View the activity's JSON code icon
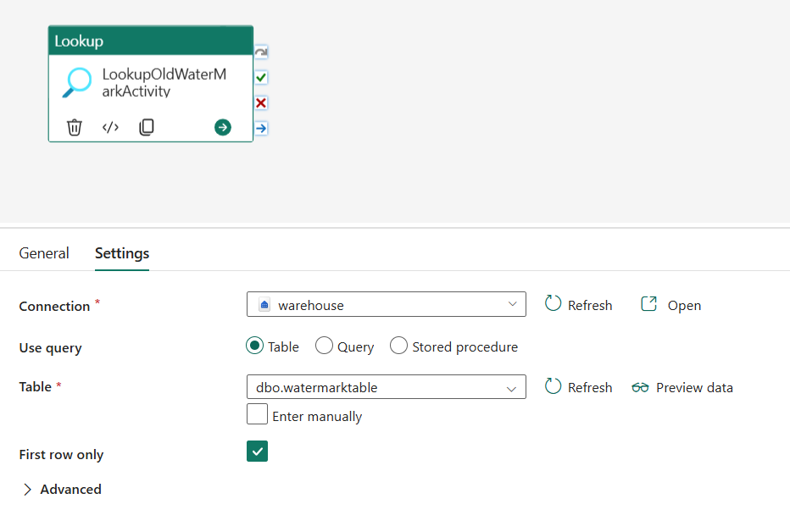 [110, 127]
